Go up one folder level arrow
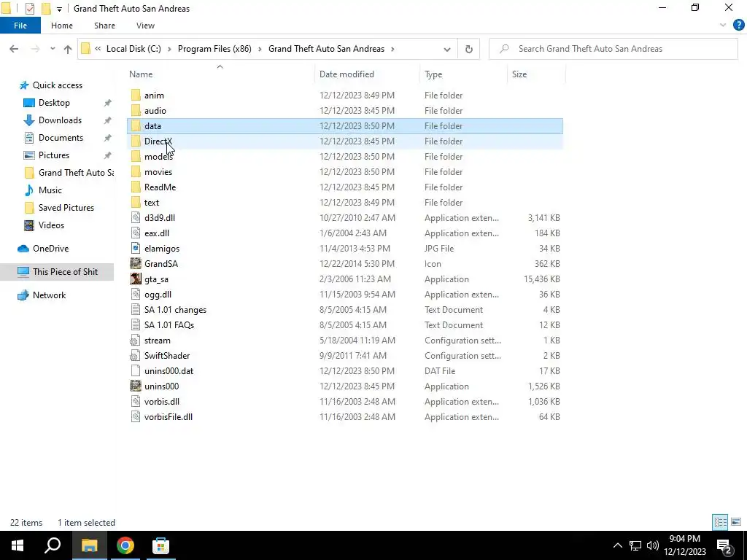 [68, 49]
